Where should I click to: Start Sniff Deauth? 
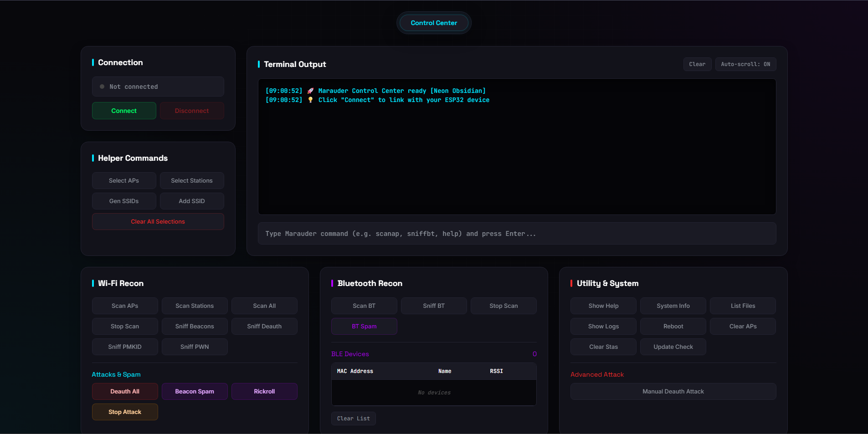264,327
